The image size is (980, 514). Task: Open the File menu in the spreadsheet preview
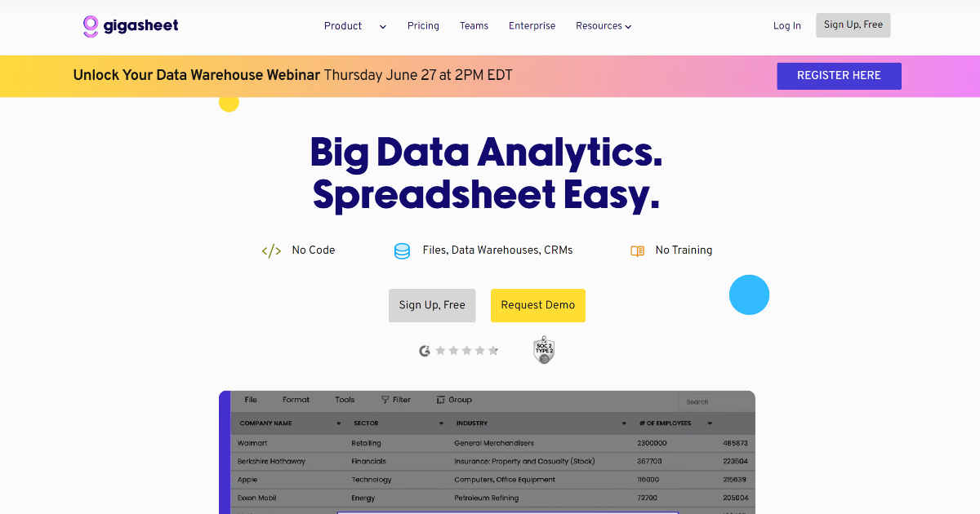[250, 400]
